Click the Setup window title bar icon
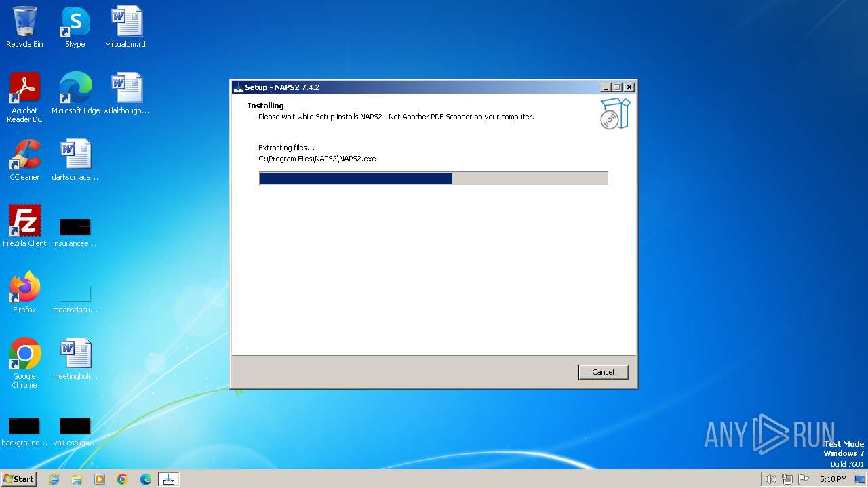The image size is (868, 488). coord(238,87)
